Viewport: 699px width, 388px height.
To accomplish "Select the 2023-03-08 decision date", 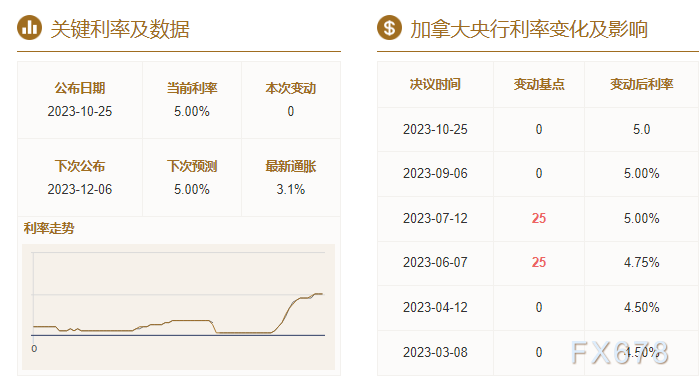I will [435, 352].
